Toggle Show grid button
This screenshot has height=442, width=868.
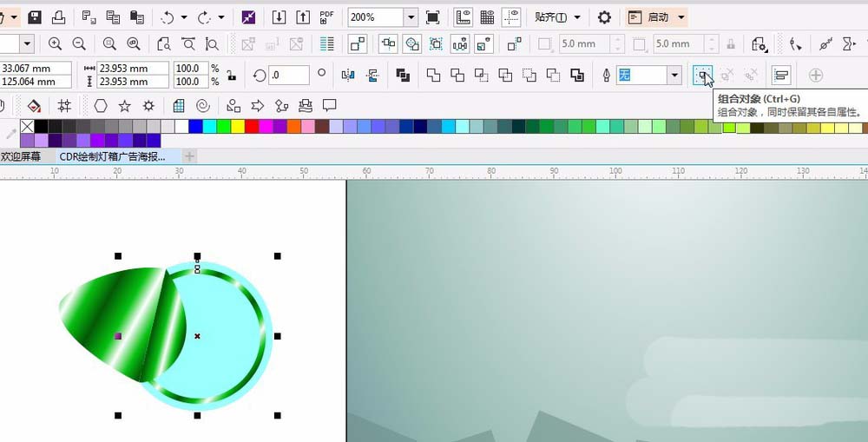tap(487, 17)
